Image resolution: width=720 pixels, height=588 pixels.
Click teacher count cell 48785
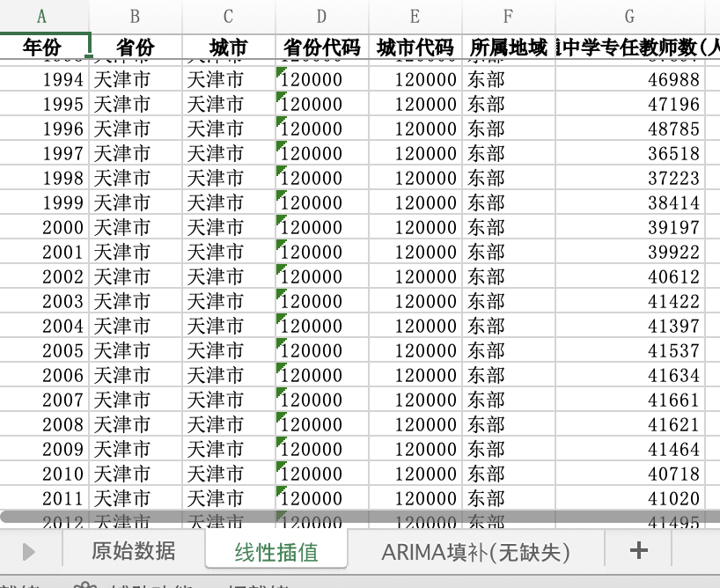(630, 129)
